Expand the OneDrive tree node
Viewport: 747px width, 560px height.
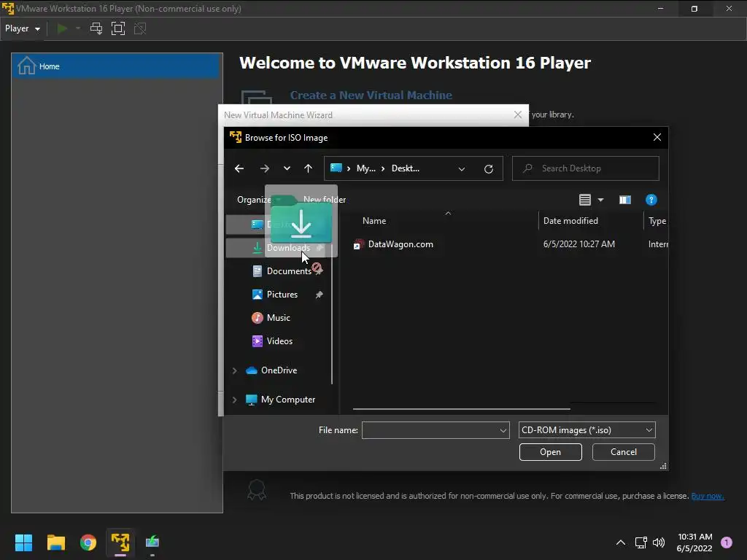click(x=234, y=370)
